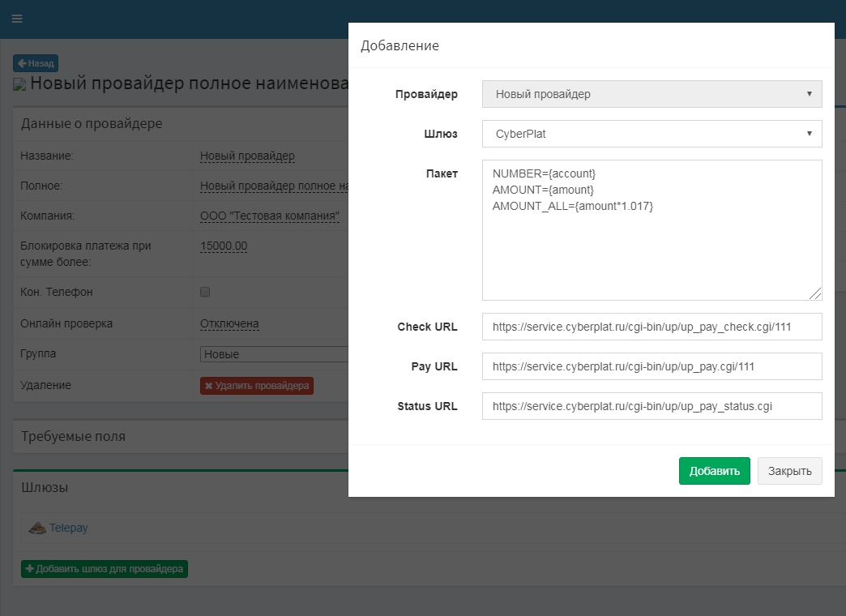846x616 pixels.
Task: Go back with the Назад button
Action: click(36, 63)
